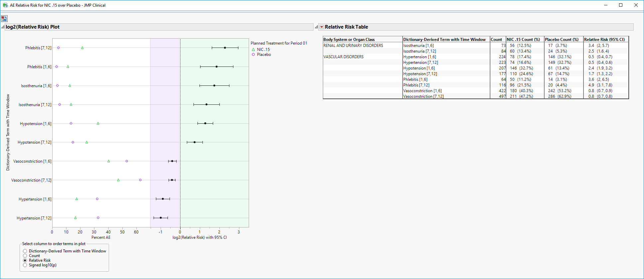Click the Body System or Organ Class header

pos(349,39)
